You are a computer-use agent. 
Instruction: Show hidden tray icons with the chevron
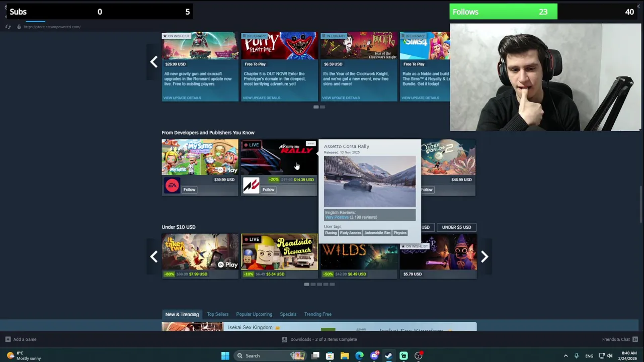[566, 355]
